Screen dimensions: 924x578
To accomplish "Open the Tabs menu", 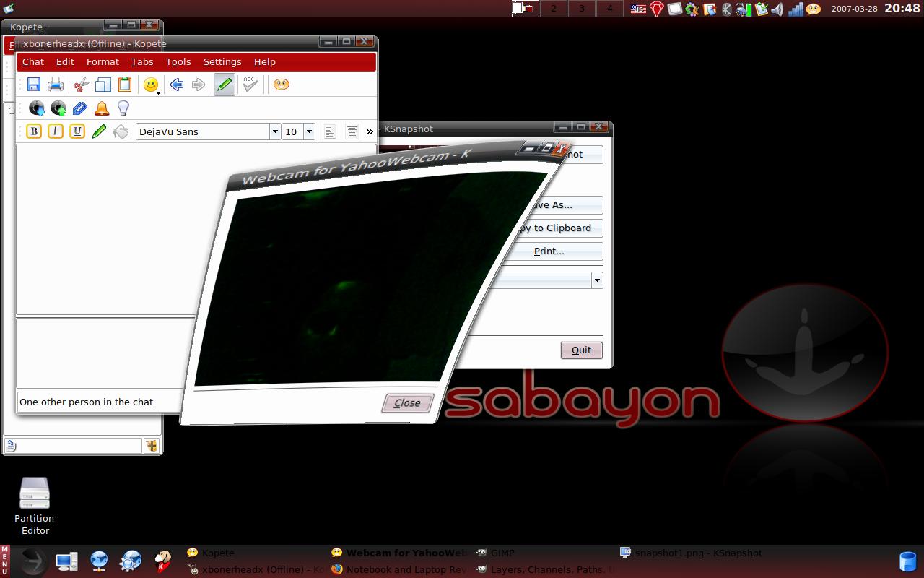I will tap(142, 62).
